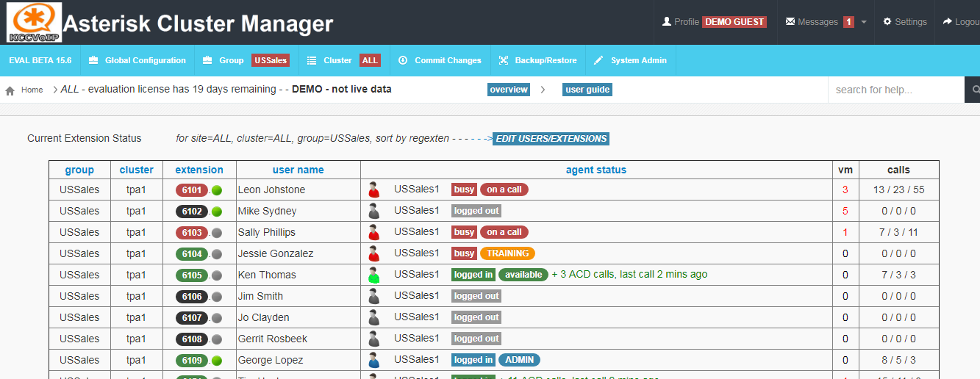This screenshot has width=980, height=379.
Task: Open the Global Configuration menu
Action: pos(137,60)
